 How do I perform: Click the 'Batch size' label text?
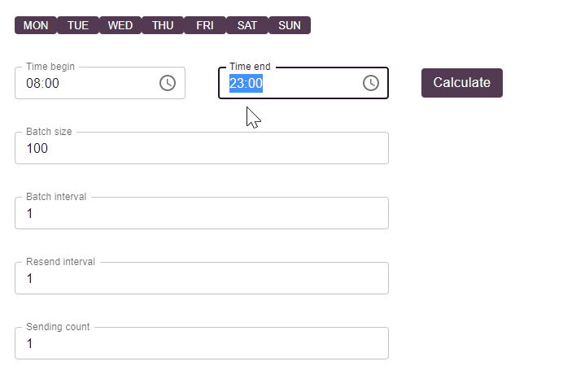click(49, 132)
